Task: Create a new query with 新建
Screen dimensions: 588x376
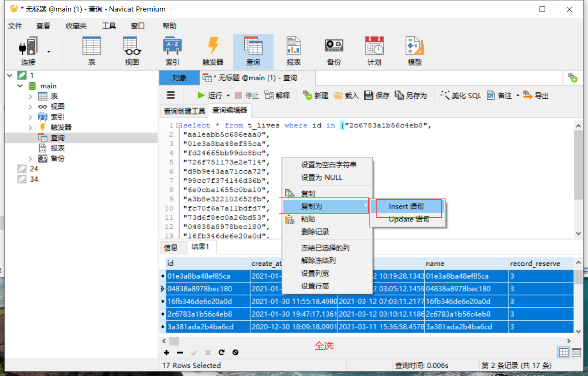Action: coord(316,95)
